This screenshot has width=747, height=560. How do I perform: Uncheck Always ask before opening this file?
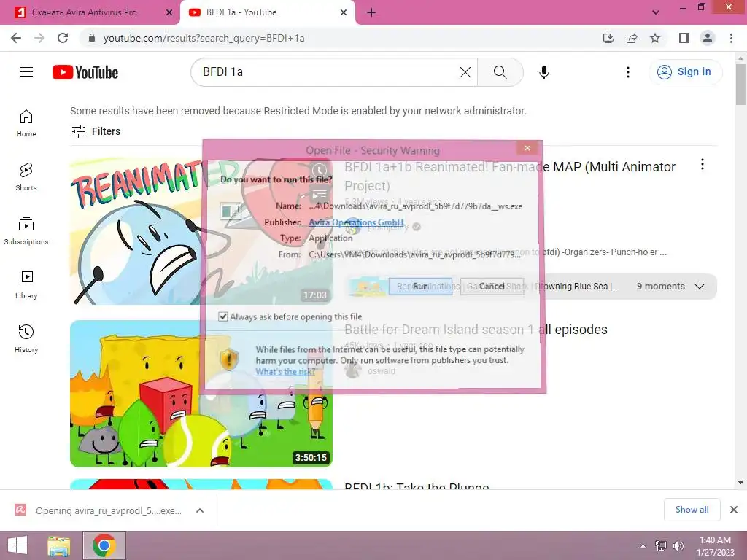[x=222, y=316]
